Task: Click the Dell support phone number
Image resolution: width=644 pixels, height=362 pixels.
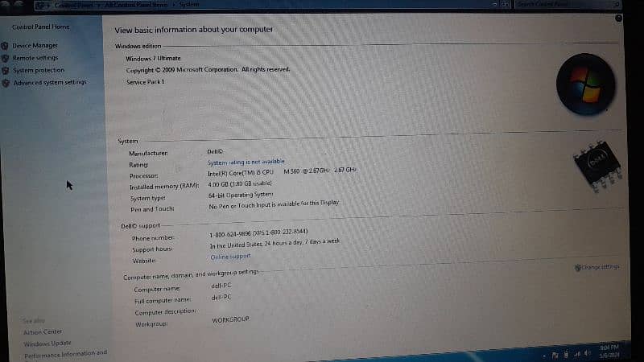Action: tap(258, 233)
